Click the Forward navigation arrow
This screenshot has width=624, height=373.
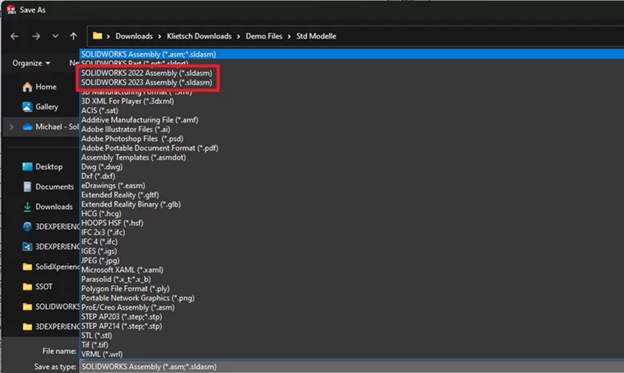click(x=36, y=36)
